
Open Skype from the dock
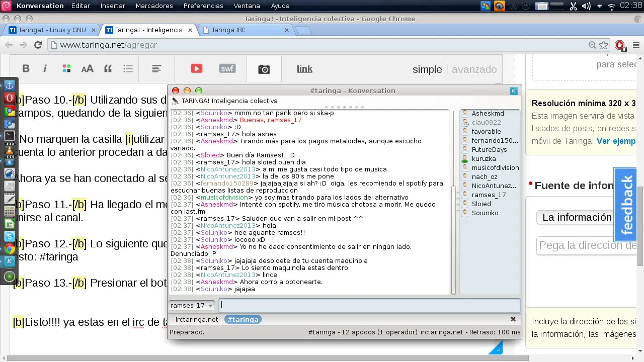pos(9,236)
